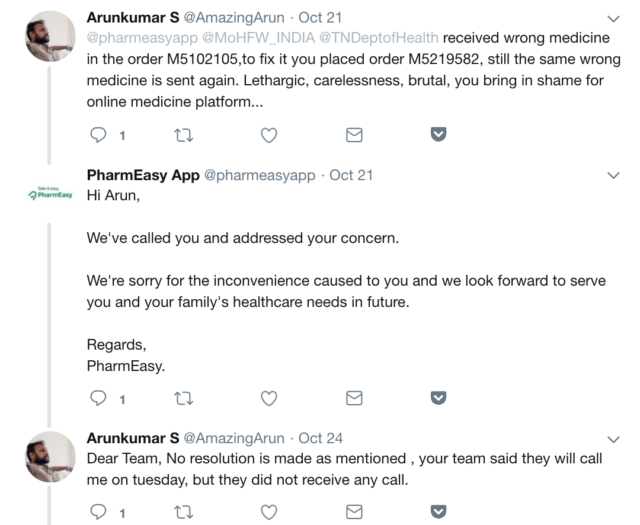Retweet the PharmEasy App tweet
This screenshot has height=525, width=640.
[183, 398]
